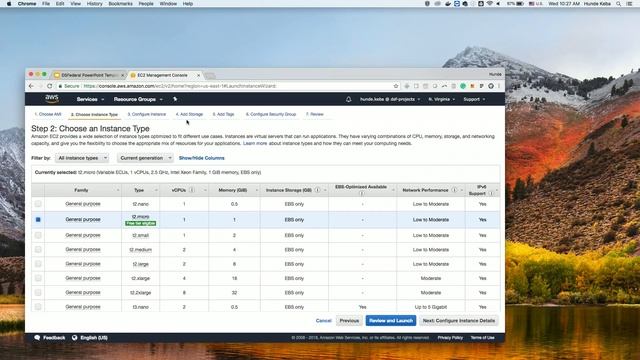Click Show/Hide Columns link

pyautogui.click(x=202, y=158)
